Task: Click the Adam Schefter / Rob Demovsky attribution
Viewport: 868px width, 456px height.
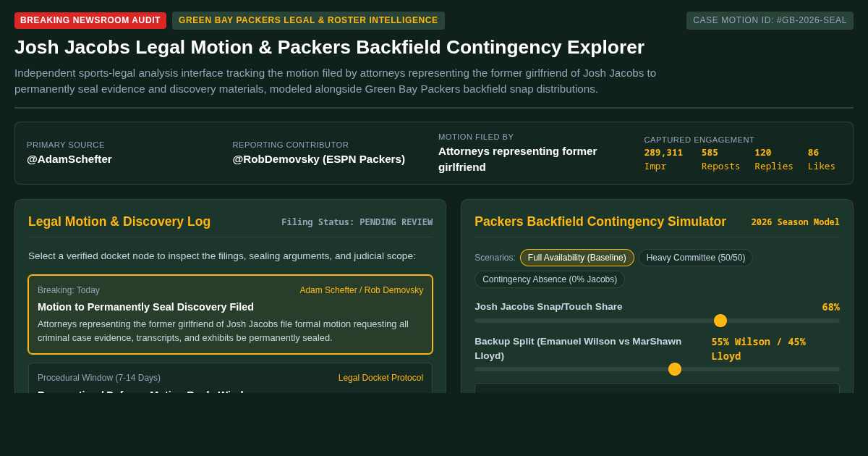Action: coord(362,290)
